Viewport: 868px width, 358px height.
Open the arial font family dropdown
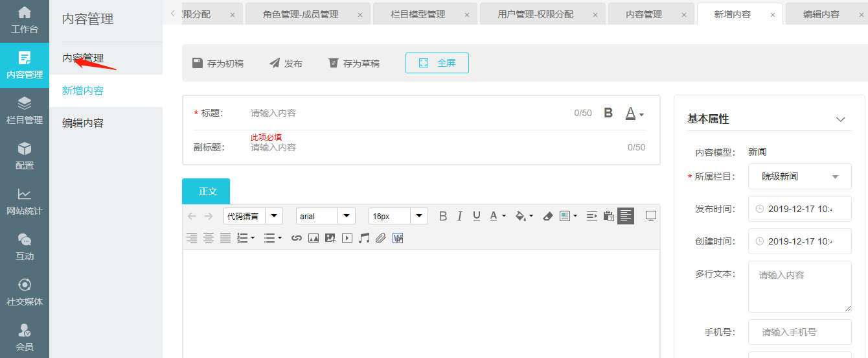click(x=325, y=216)
